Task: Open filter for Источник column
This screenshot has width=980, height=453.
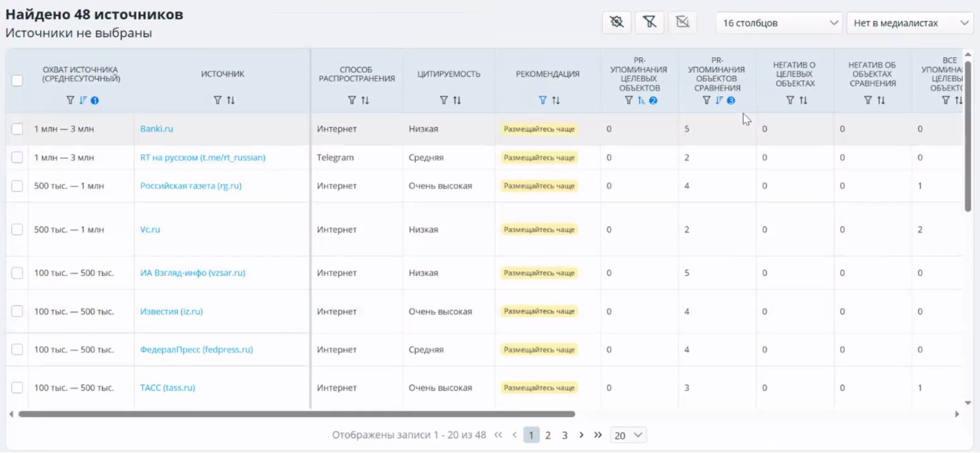Action: tap(217, 100)
